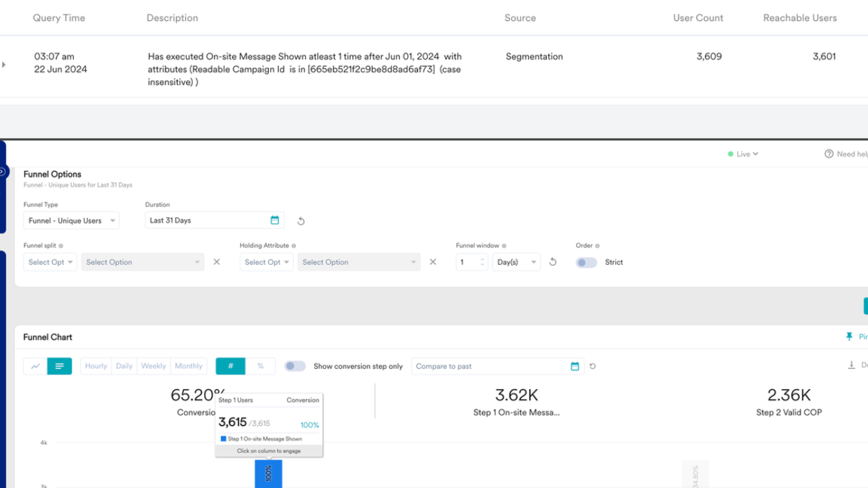Open the Duration calendar picker icon
Image resolution: width=868 pixels, height=488 pixels.
pos(274,220)
